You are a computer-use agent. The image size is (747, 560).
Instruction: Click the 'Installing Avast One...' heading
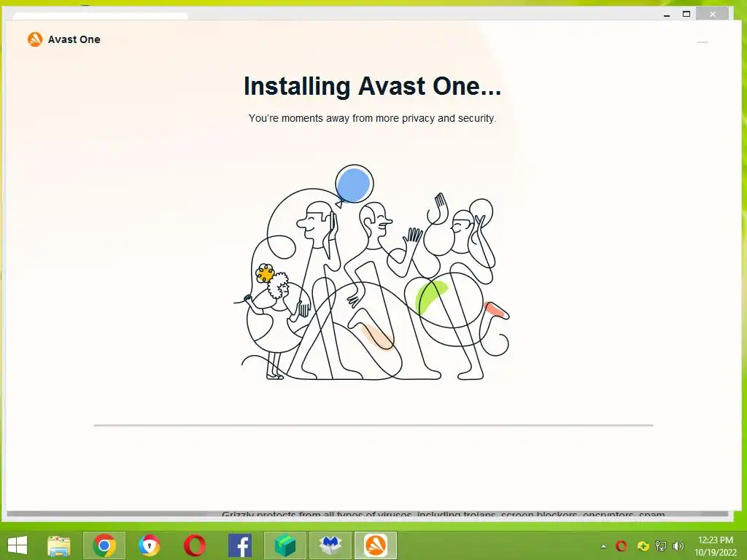point(373,86)
